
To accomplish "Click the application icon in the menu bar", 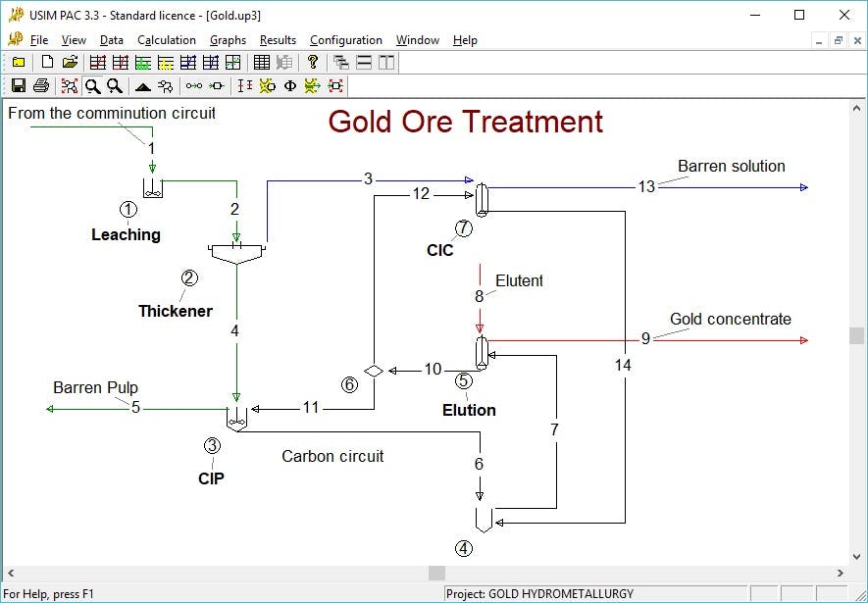I will click(x=16, y=40).
